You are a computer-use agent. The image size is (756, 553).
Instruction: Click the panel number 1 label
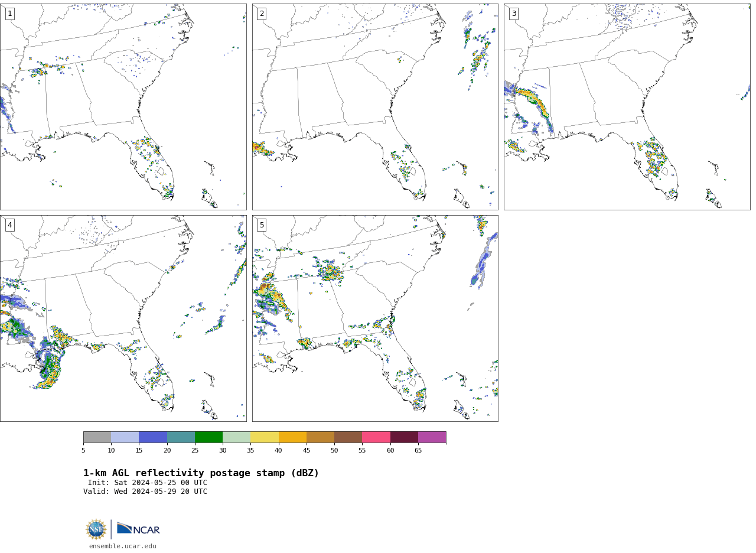click(9, 14)
